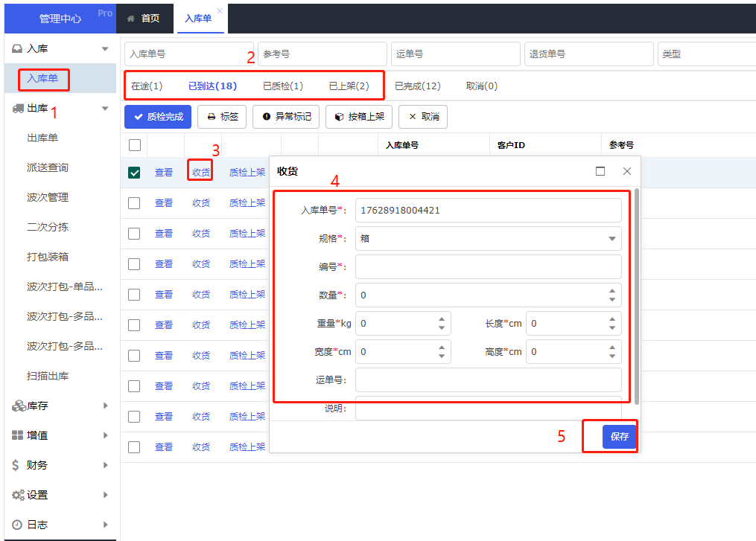The height and width of the screenshot is (541, 756).
Task: Click the cubes icon beside 库存
Action: pos(19,406)
